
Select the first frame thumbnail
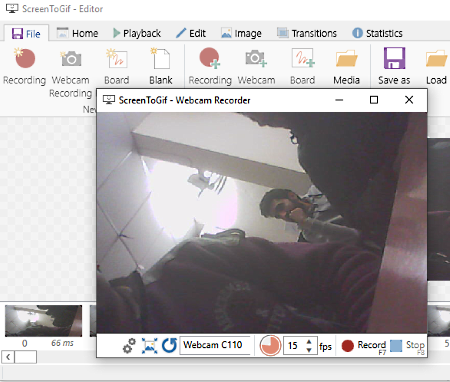tap(43, 321)
